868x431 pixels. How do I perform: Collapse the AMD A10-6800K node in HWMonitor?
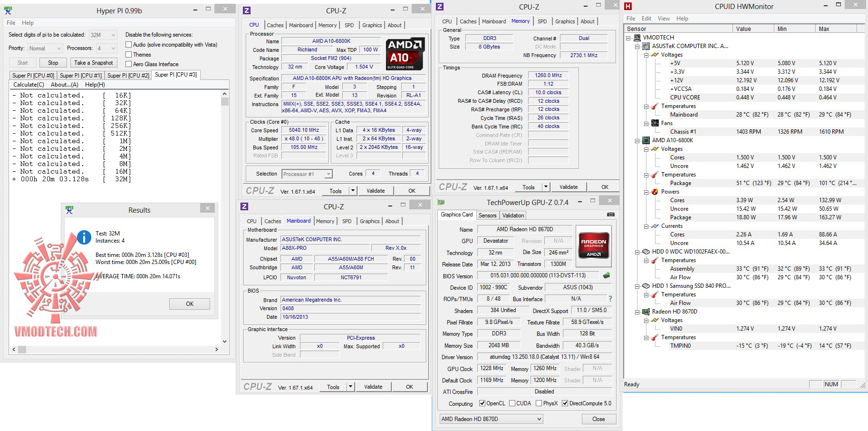637,140
